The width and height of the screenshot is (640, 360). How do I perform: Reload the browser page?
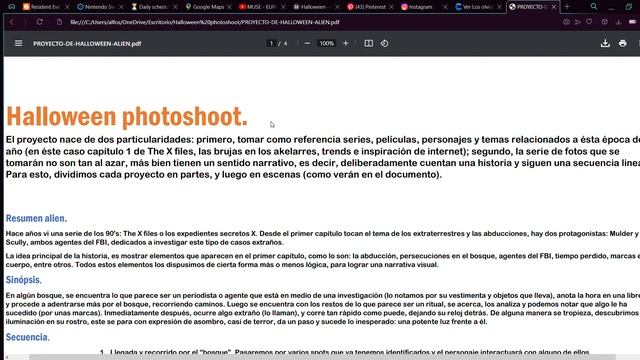pos(40,22)
